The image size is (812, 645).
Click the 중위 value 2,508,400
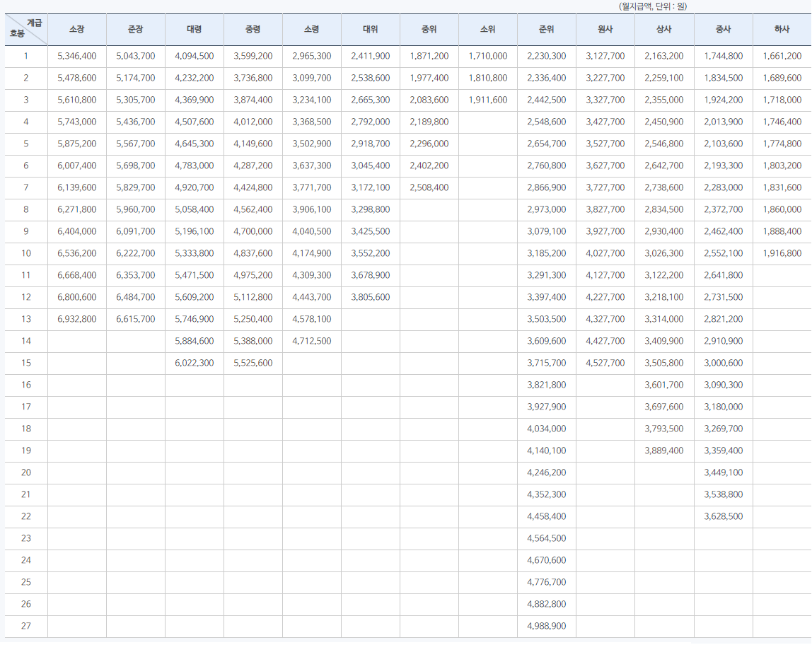coord(429,187)
